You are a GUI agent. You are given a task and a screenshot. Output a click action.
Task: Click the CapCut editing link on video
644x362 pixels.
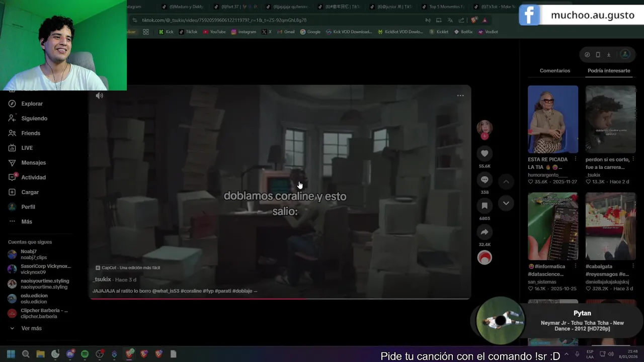coord(128,267)
